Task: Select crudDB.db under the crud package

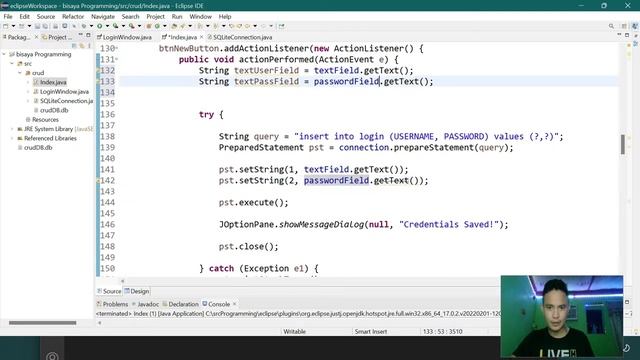Action: tap(51, 110)
